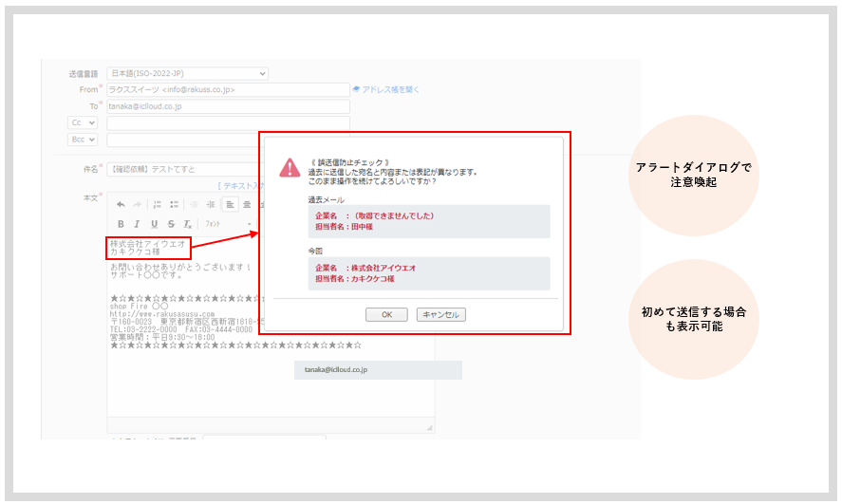Click the 株式会社アイウエオ line in body
This screenshot has width=842, height=504.
(x=148, y=244)
